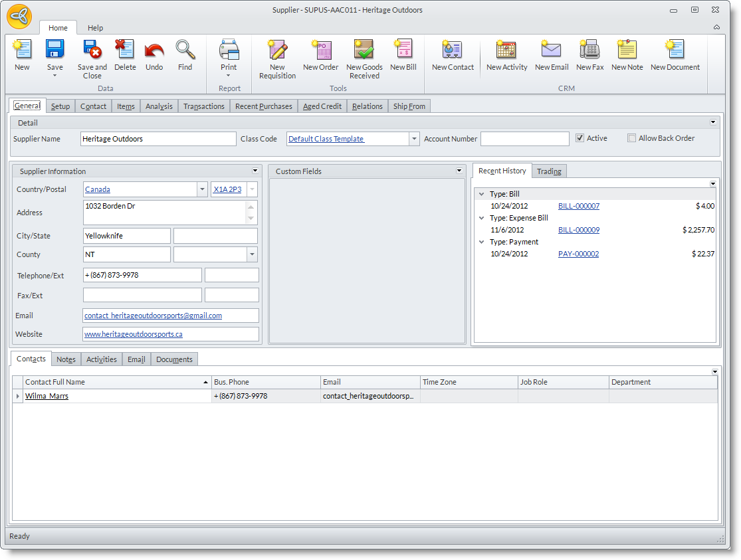Open the BILL-000009 link
The image size is (741, 560).
(x=578, y=230)
